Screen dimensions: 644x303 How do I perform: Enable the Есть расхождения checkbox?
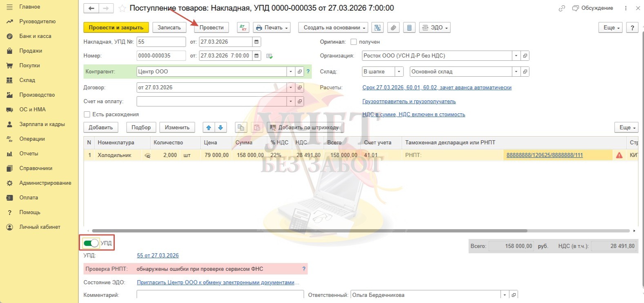pyautogui.click(x=87, y=115)
